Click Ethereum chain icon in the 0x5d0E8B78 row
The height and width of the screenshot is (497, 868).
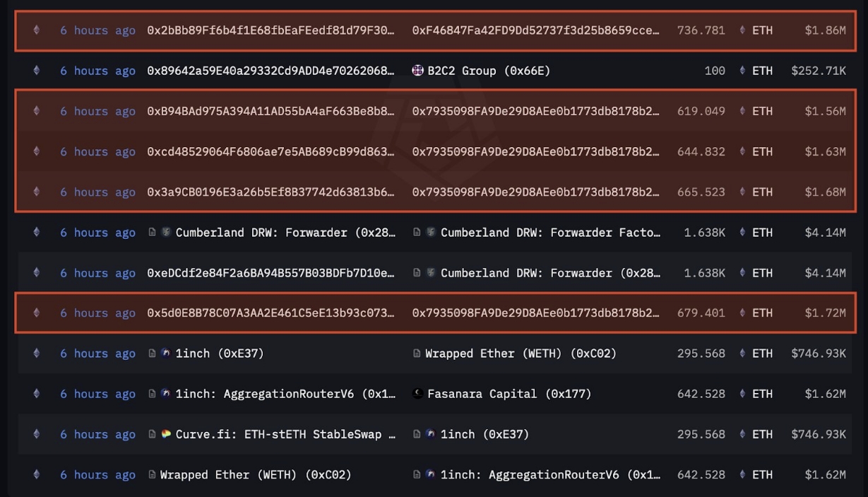(x=37, y=313)
